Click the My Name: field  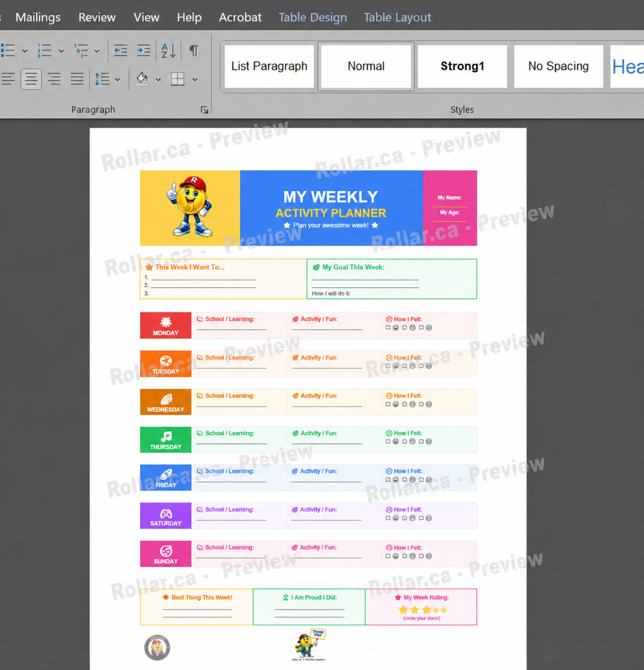point(450,197)
